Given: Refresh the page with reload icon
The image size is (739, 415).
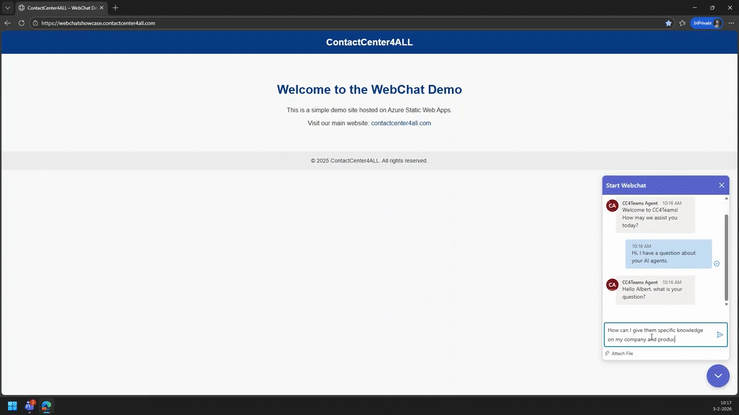Looking at the screenshot, I should tap(21, 23).
